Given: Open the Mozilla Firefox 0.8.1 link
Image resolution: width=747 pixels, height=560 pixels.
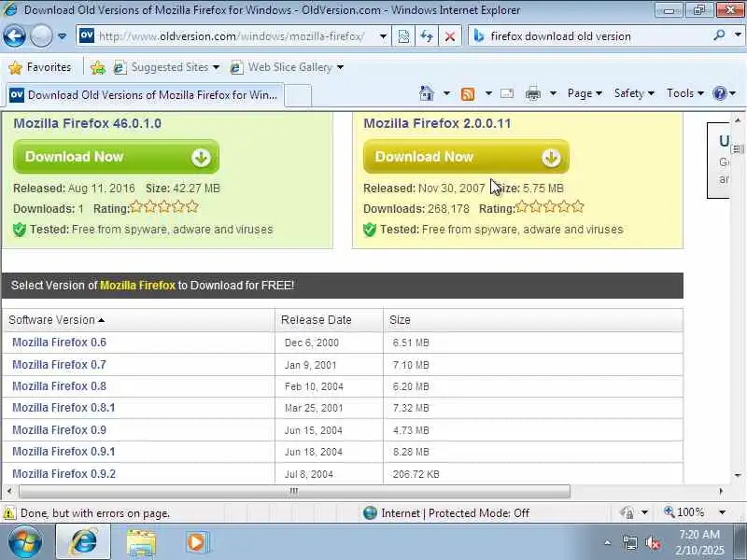Looking at the screenshot, I should [63, 408].
